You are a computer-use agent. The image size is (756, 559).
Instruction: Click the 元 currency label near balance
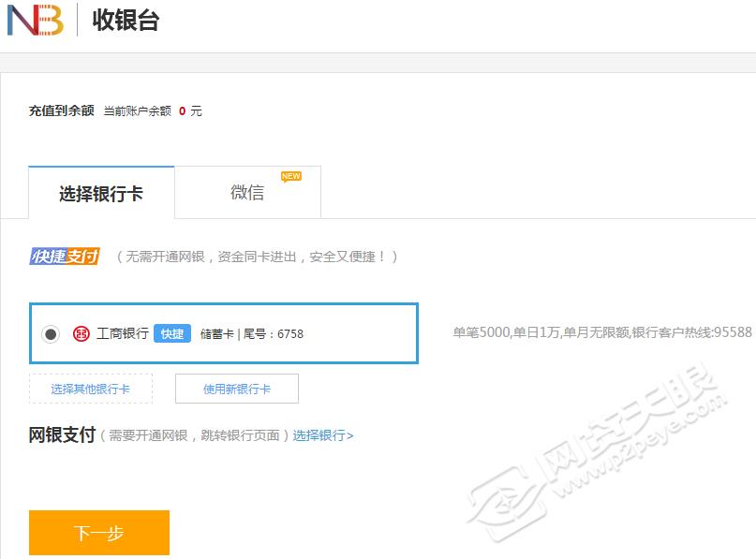tap(194, 110)
